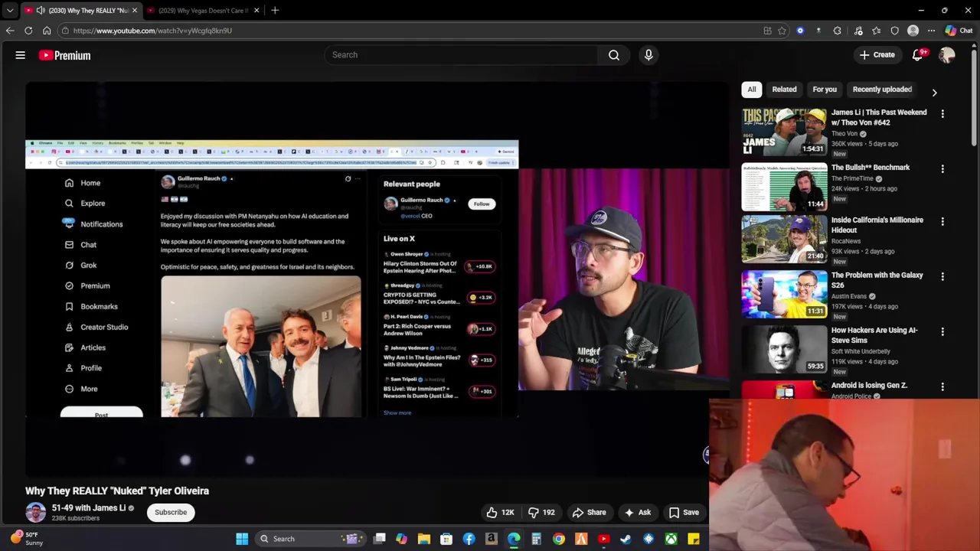This screenshot has width=980, height=551.
Task: Open tab actions dropdown at top left
Action: click(x=10, y=11)
